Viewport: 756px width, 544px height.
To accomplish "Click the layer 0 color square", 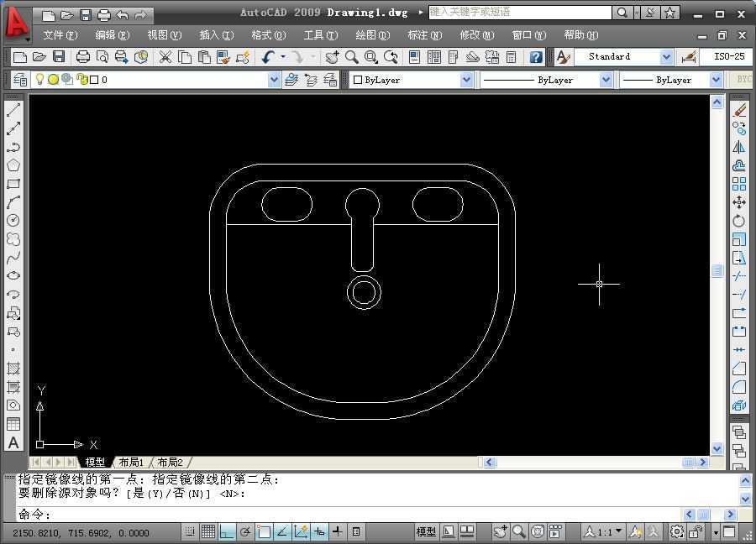I will [x=94, y=80].
